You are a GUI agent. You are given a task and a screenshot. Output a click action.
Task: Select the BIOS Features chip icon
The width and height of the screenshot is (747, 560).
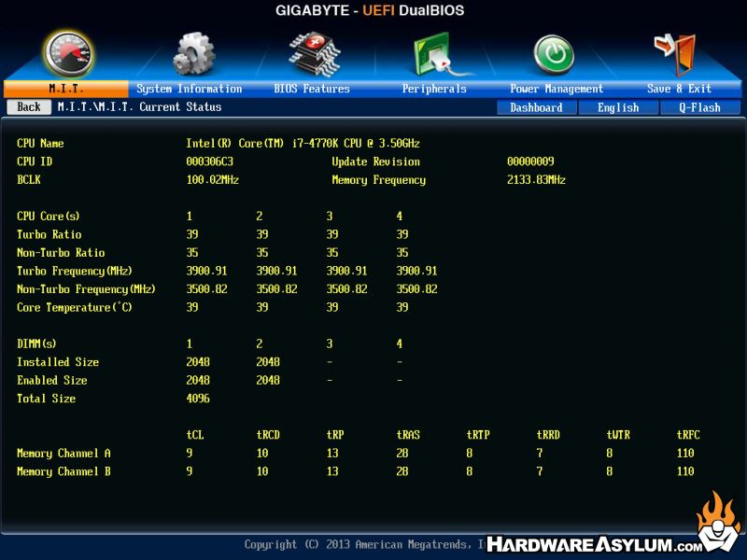click(315, 54)
